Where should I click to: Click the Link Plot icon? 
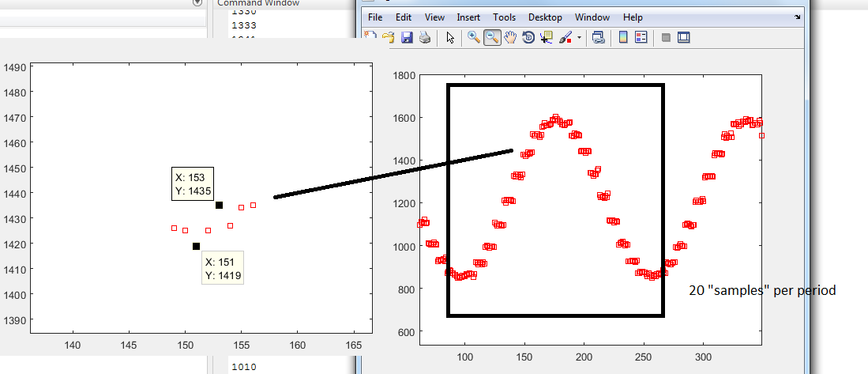pos(598,38)
